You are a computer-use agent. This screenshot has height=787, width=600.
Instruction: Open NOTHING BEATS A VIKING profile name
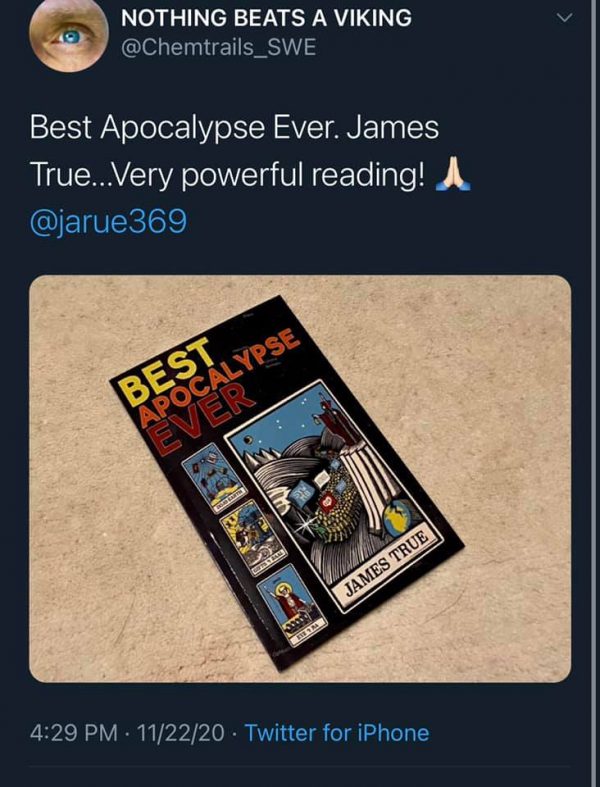pyautogui.click(x=266, y=18)
